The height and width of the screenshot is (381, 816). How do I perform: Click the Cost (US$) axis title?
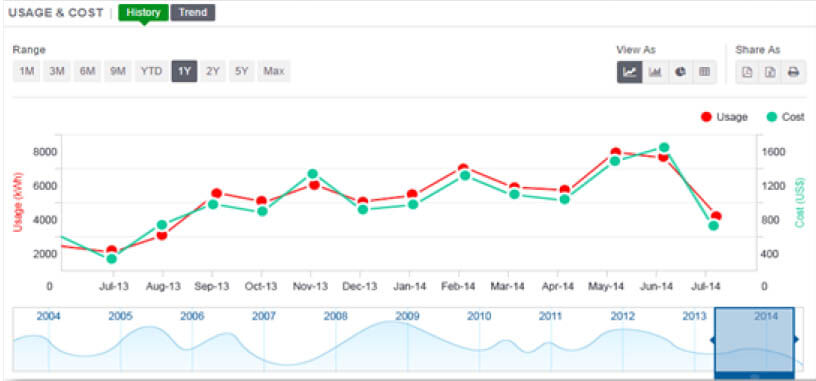coord(799,202)
